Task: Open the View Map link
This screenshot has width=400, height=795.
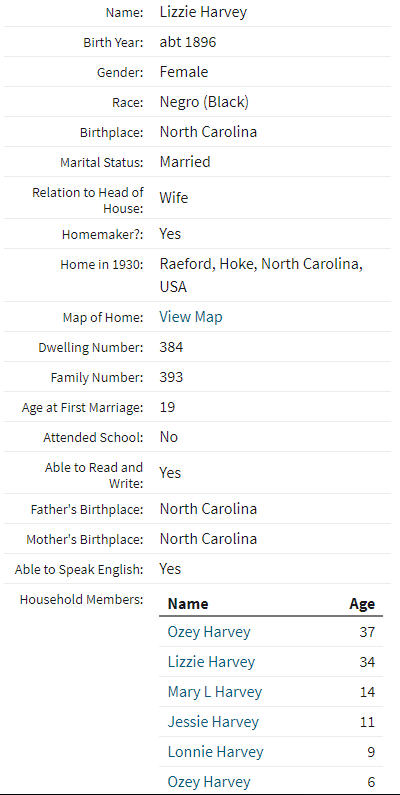Action: pyautogui.click(x=191, y=317)
